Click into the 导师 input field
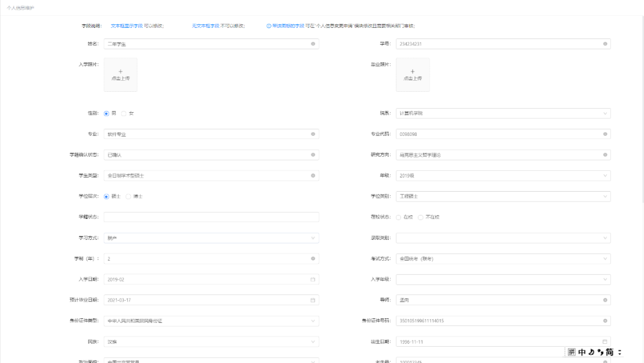 pyautogui.click(x=503, y=300)
